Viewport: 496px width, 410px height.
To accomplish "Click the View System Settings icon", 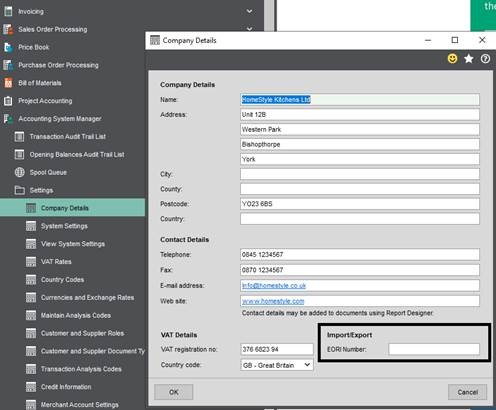I will (x=31, y=244).
